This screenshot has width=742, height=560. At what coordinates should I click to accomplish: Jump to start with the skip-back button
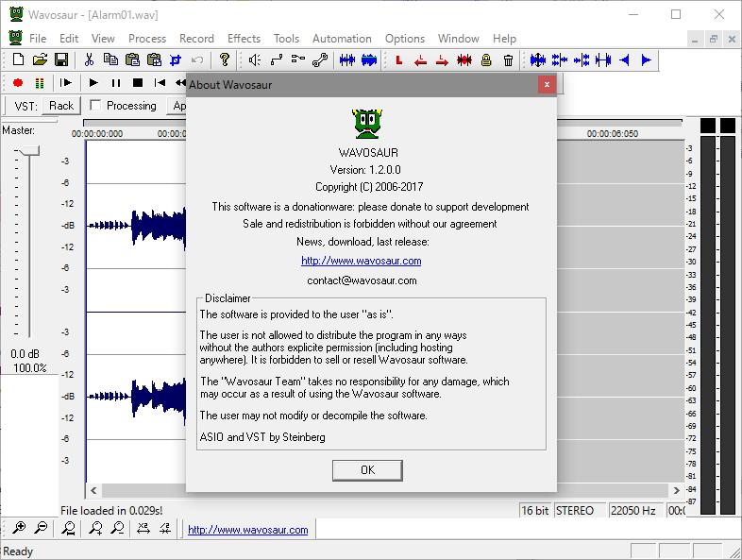point(160,83)
